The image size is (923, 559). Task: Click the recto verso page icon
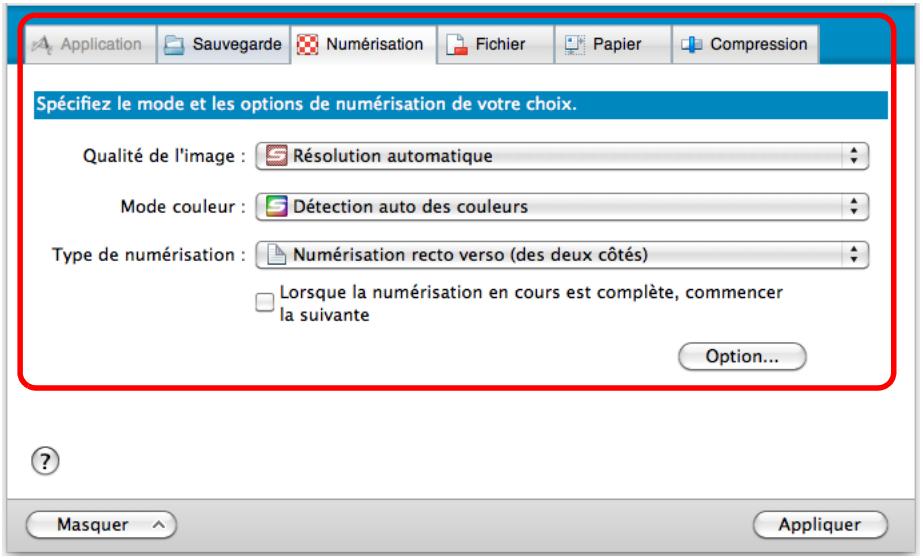point(277,255)
